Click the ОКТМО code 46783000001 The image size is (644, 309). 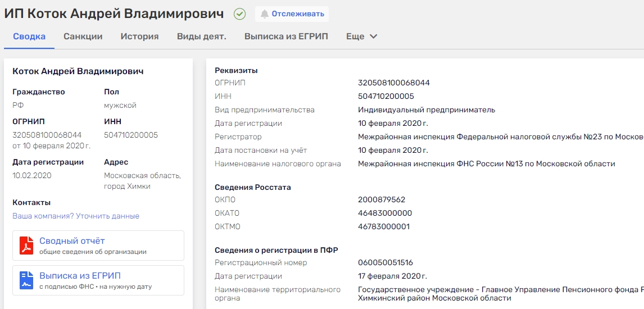(x=383, y=226)
